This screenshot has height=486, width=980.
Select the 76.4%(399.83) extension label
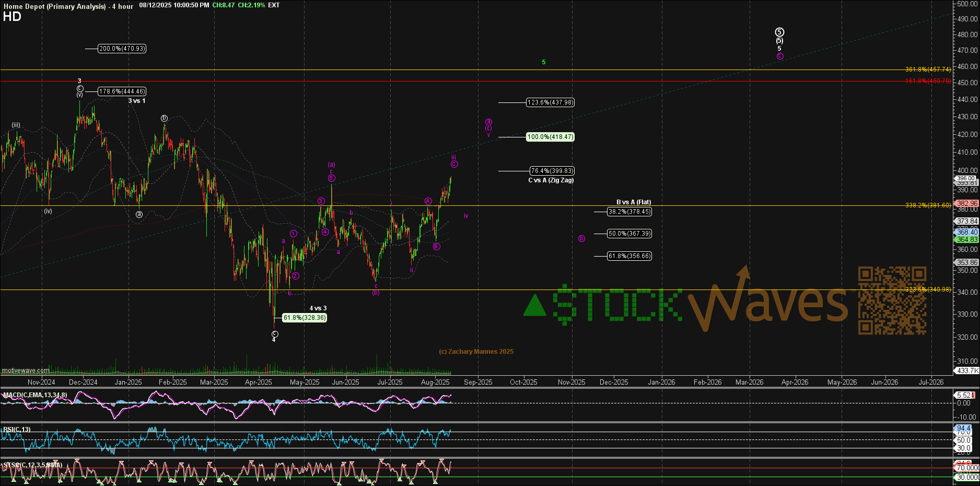(552, 171)
